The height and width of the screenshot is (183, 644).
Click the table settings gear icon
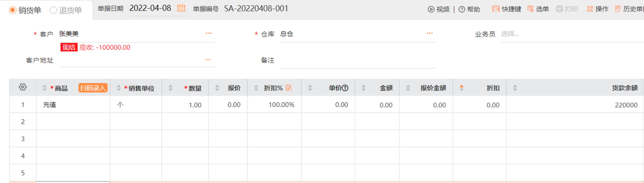pyautogui.click(x=23, y=87)
